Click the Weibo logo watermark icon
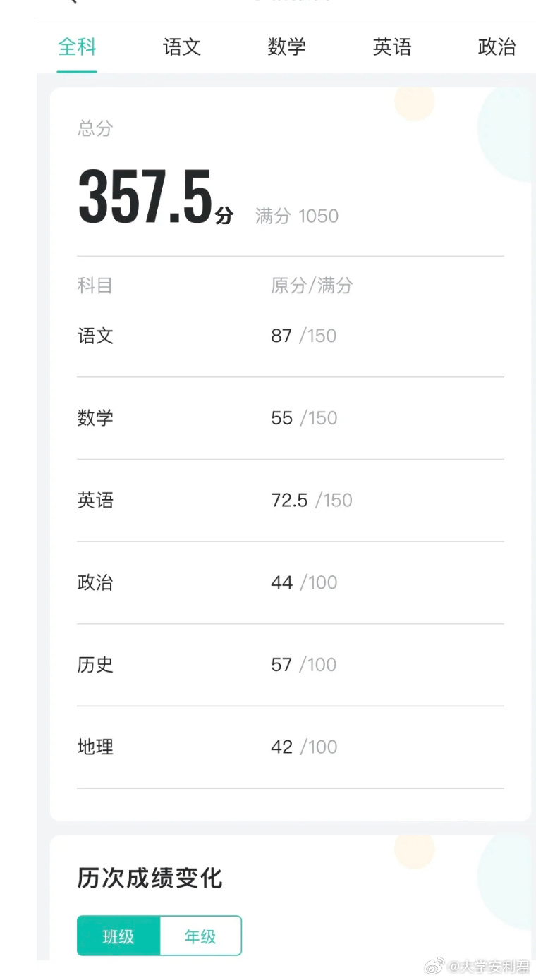 coord(434,966)
